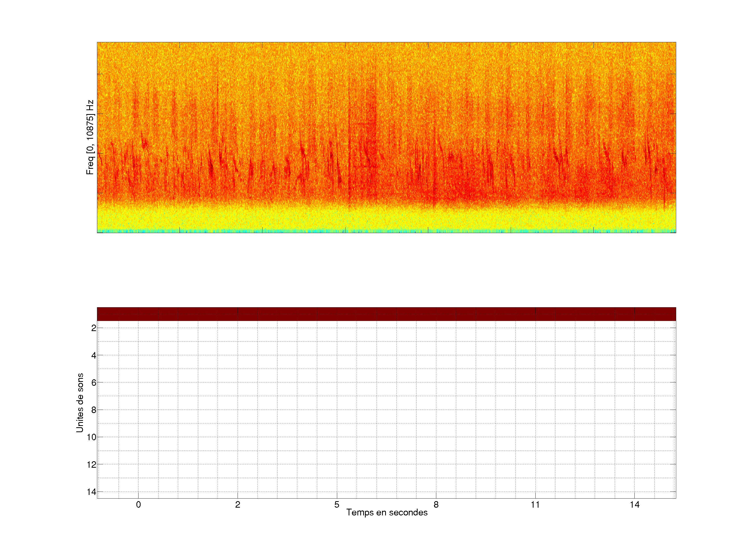
Task: Click the 'Temps en secondes' x-axis label
Action: [387, 512]
